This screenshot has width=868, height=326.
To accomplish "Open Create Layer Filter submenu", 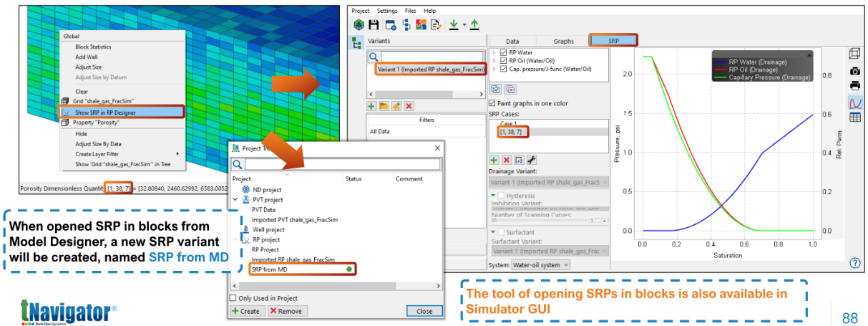I will click(x=121, y=154).
